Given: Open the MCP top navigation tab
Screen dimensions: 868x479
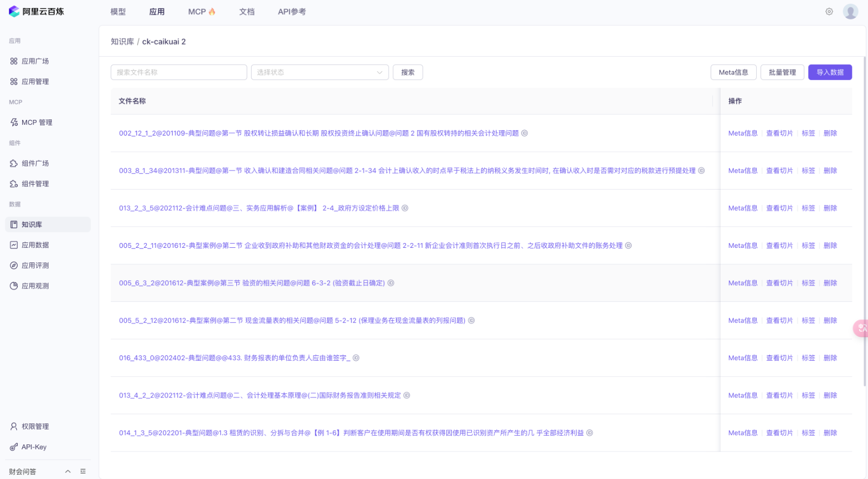Looking at the screenshot, I should [x=202, y=12].
